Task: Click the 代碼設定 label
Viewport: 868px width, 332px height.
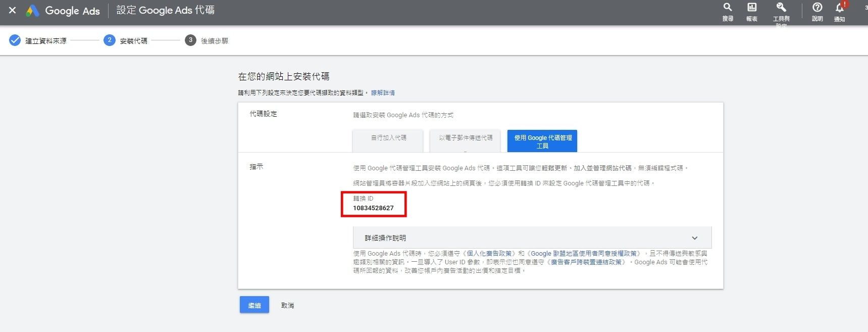Action: (x=263, y=114)
